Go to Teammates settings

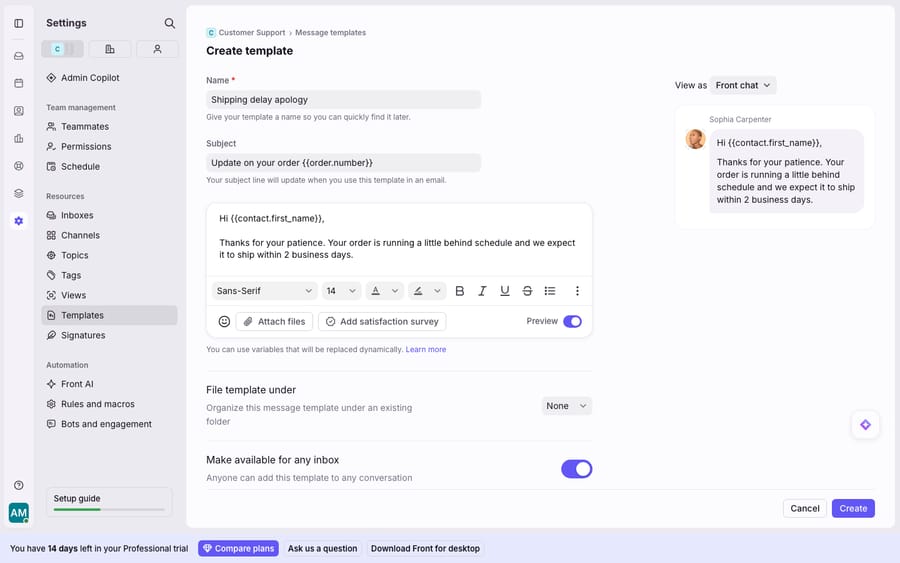[x=109, y=126]
